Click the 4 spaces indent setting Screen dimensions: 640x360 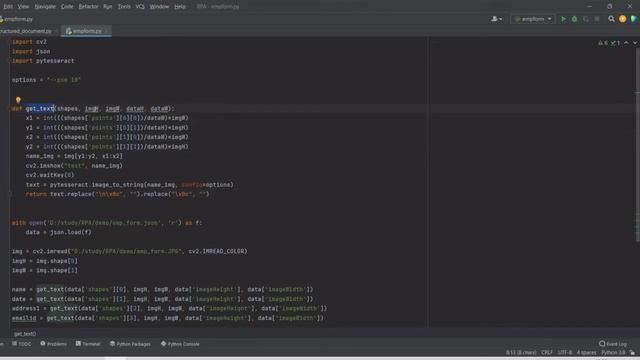pyautogui.click(x=587, y=353)
